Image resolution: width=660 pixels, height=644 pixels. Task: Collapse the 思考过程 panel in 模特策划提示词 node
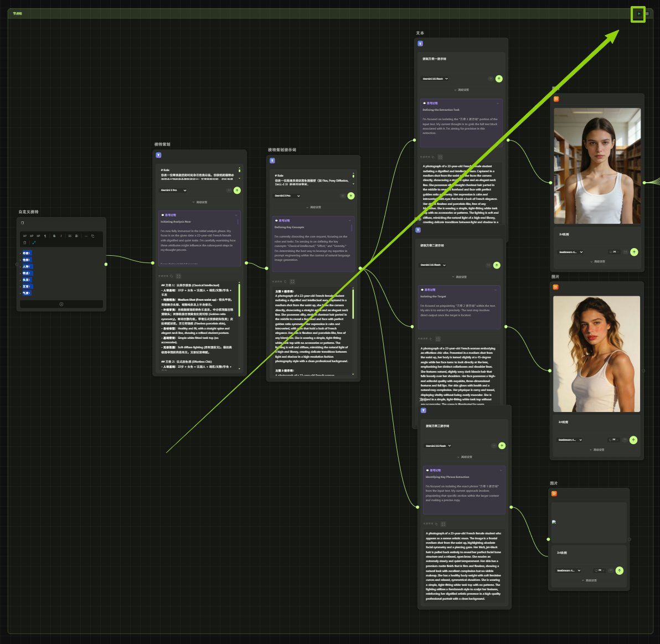(x=350, y=220)
